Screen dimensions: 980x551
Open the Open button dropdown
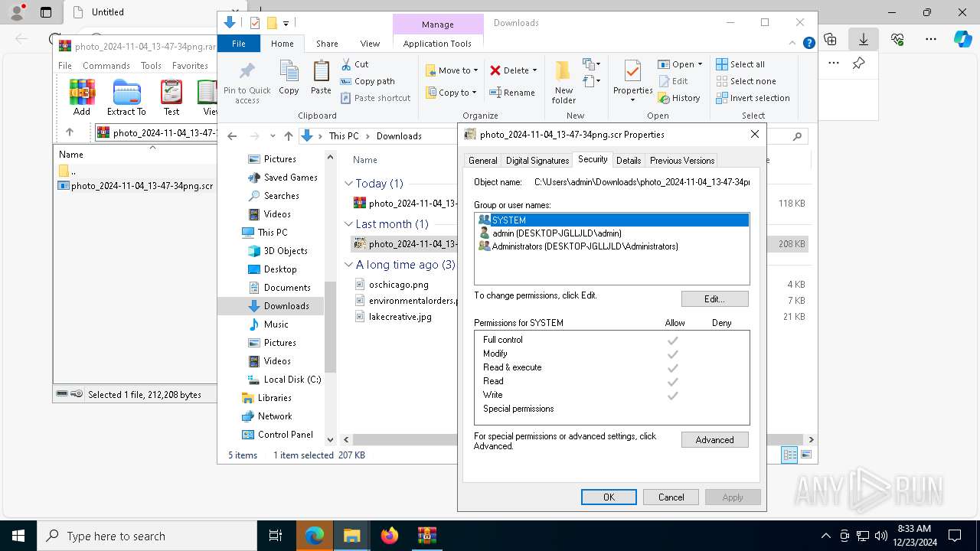(700, 64)
